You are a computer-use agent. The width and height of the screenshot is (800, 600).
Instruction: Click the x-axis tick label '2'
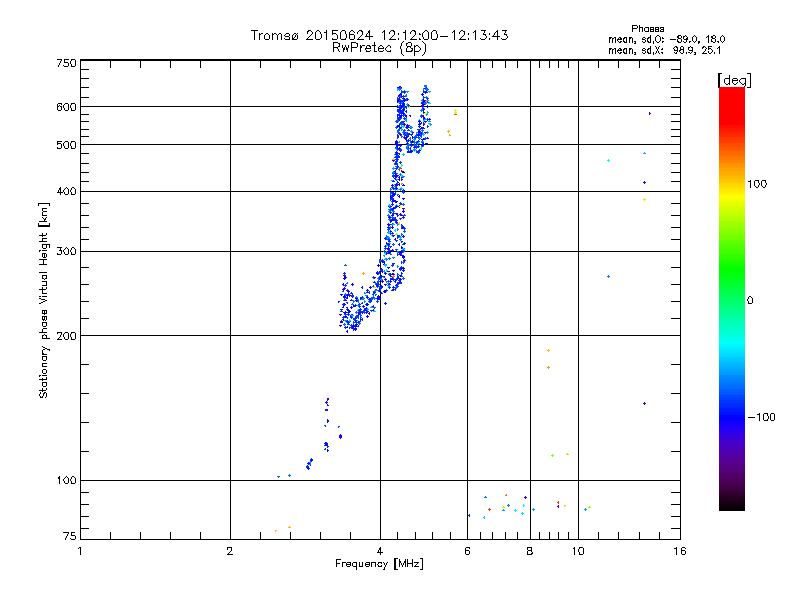coord(230,551)
